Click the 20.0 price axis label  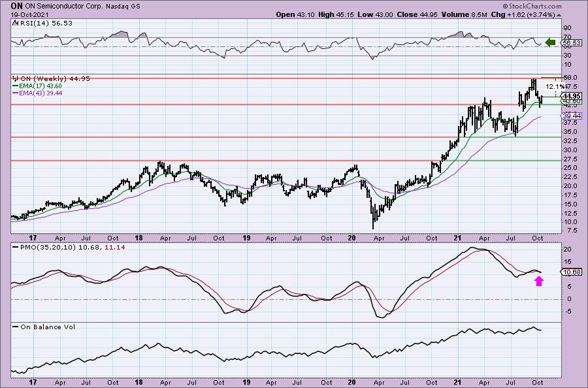[570, 186]
